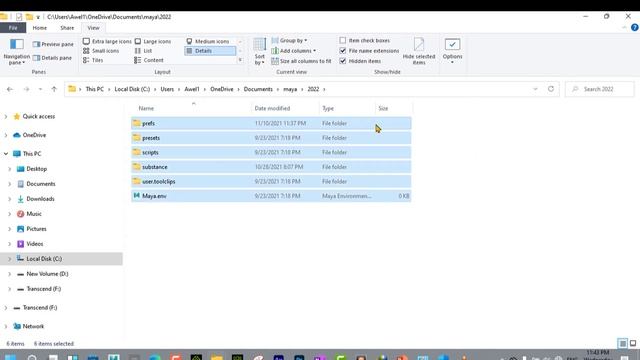
Task: Switch to List layout
Action: [x=143, y=51]
